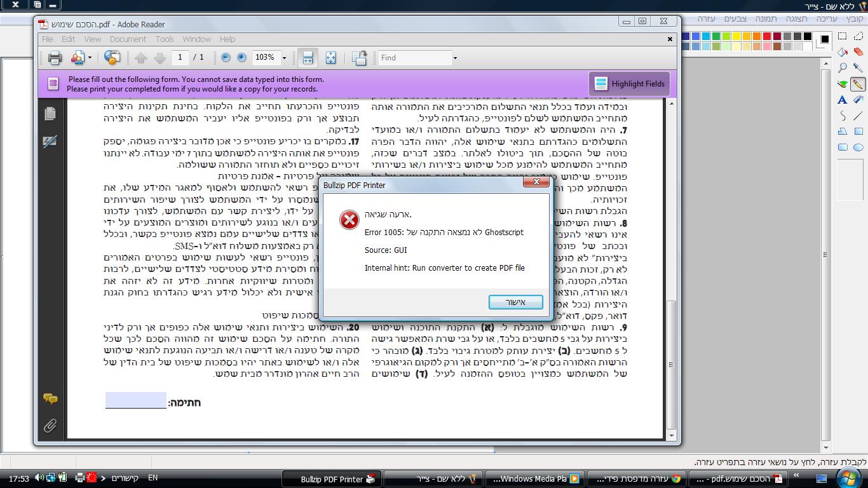Viewport: 868px width, 488px height.
Task: Select the Paint ellipse tool
Action: 858,147
